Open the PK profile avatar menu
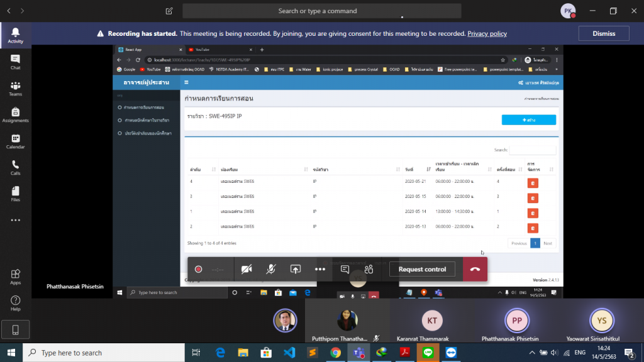The image size is (644, 362). (568, 11)
